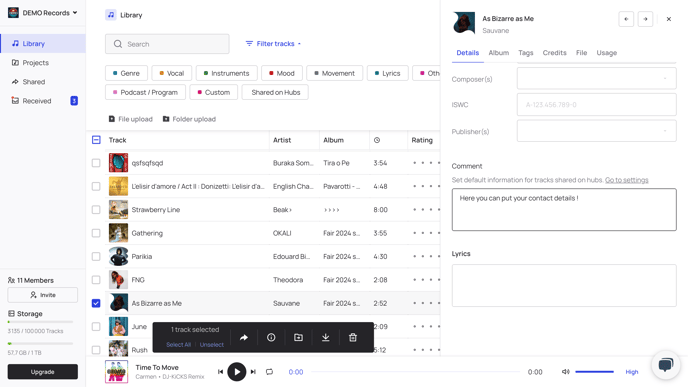This screenshot has height=387, width=688.
Task: Click Unselect in selection bar
Action: click(211, 345)
